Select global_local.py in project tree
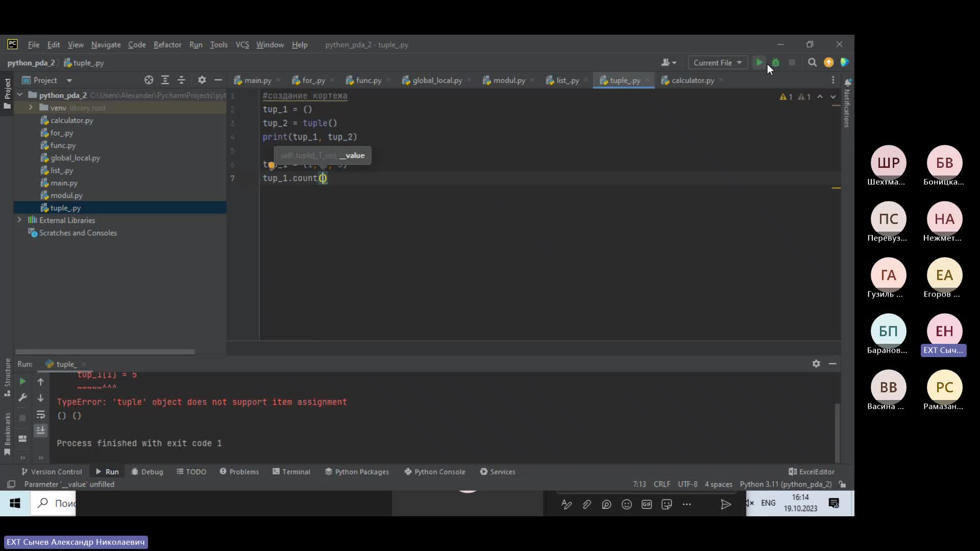 pyautogui.click(x=75, y=158)
